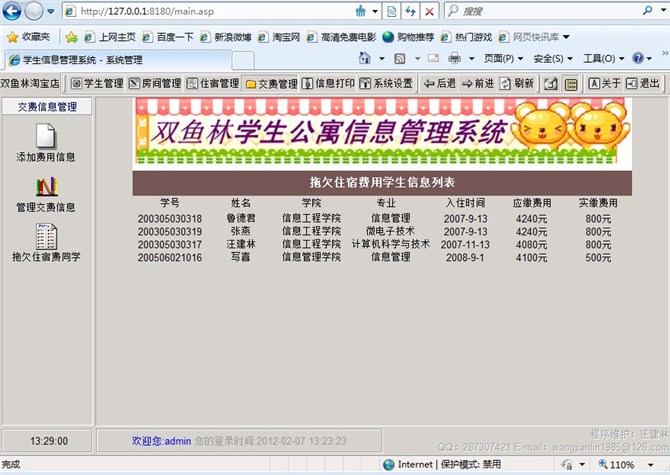Click the printer icon in command bar
Screen dimensions: 670x475
pos(455,58)
